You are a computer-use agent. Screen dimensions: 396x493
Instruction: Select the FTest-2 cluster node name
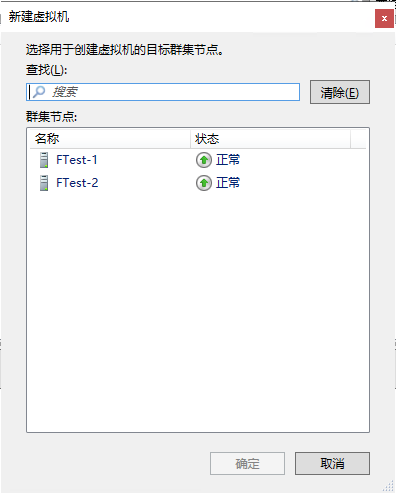pos(77,183)
